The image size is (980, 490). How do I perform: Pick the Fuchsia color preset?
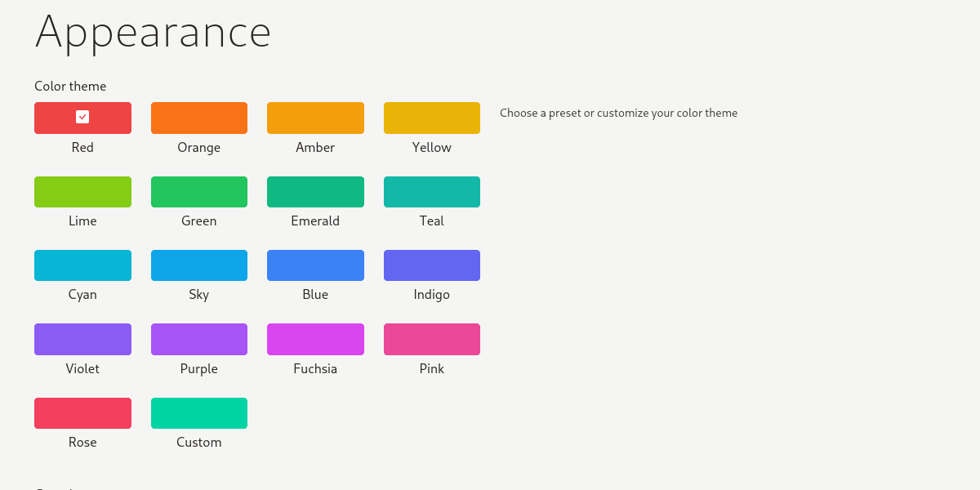tap(315, 339)
